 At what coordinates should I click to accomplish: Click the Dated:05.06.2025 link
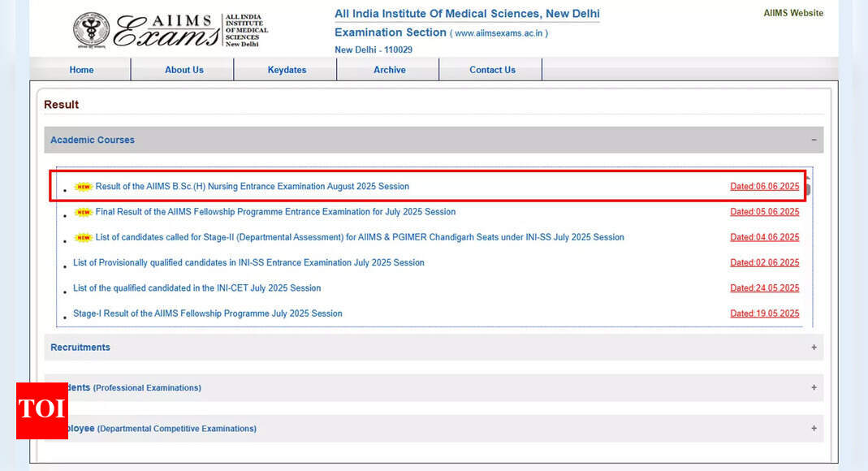click(764, 212)
